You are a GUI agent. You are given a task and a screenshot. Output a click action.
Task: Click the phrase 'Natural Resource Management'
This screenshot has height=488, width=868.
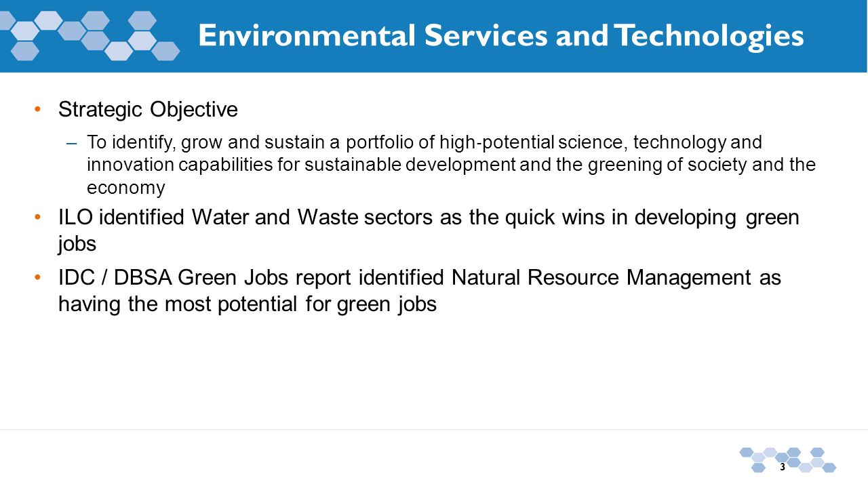click(x=601, y=278)
